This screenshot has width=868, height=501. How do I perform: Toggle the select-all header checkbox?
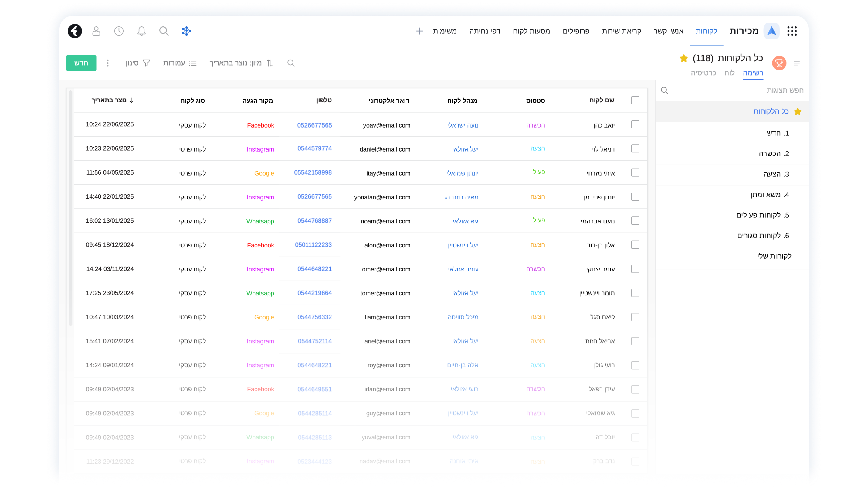635,100
